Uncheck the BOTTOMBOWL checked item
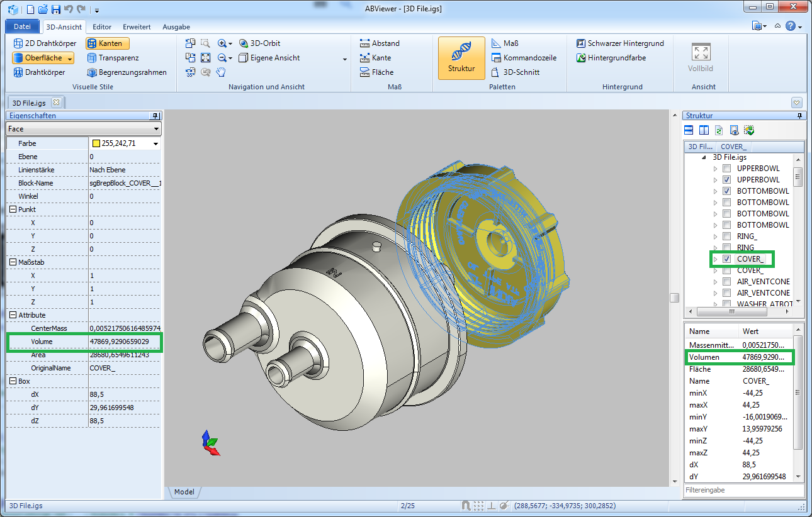This screenshot has width=812, height=517. click(x=726, y=191)
